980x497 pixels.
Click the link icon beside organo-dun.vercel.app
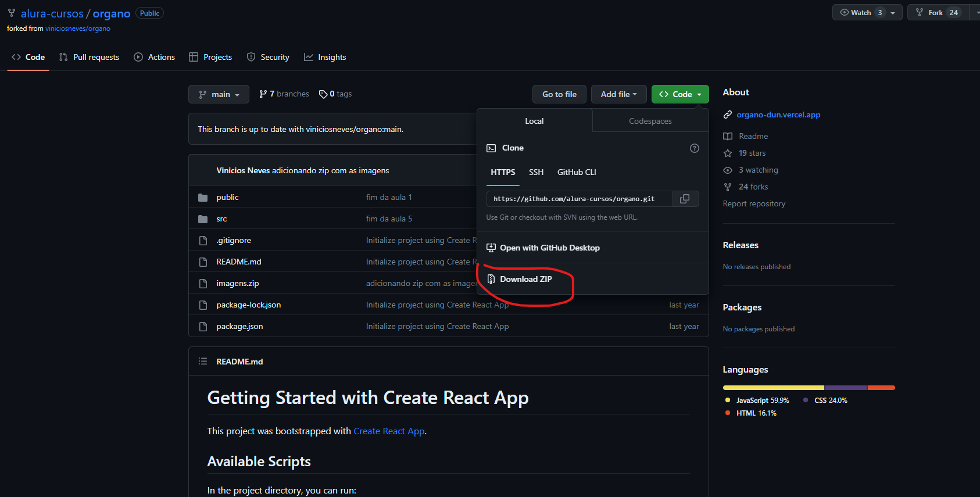(x=727, y=115)
